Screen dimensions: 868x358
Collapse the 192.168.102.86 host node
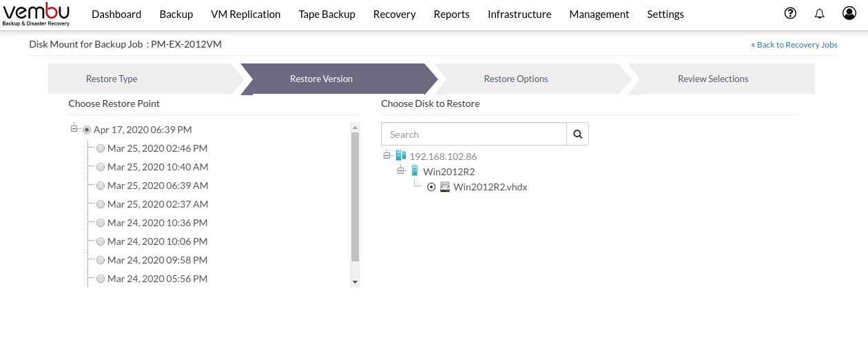tap(387, 156)
